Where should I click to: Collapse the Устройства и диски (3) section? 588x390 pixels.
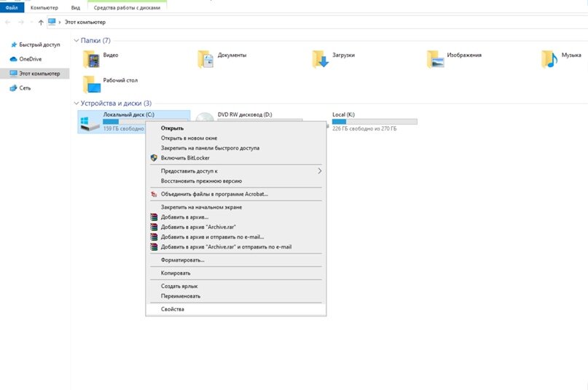coord(76,103)
